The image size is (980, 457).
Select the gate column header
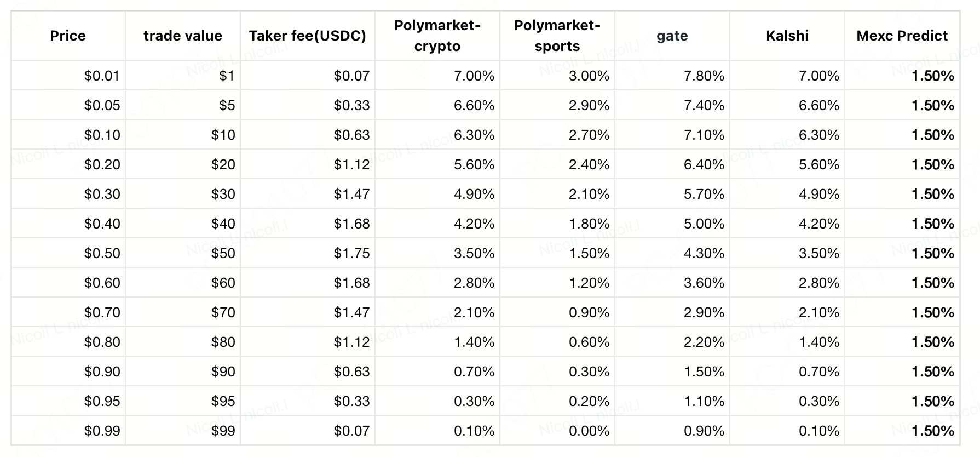[672, 36]
